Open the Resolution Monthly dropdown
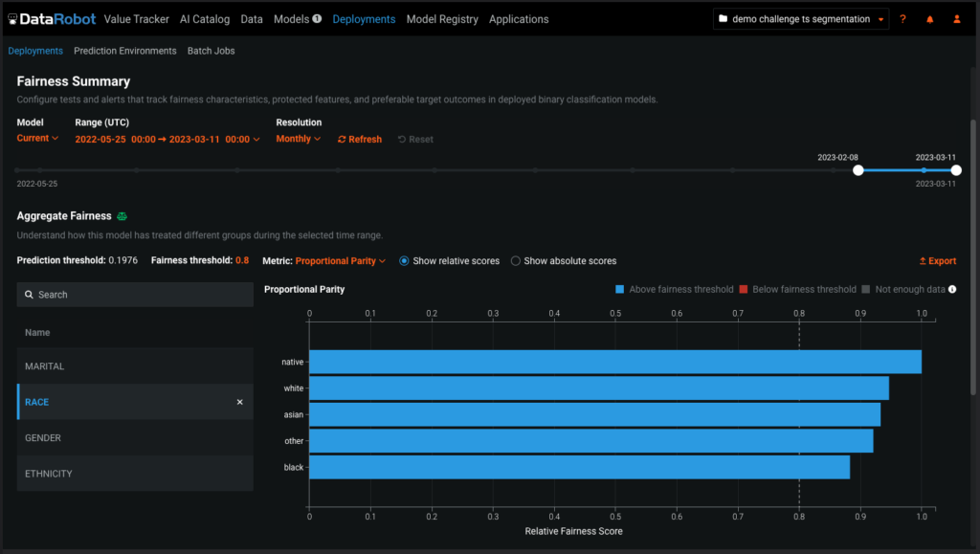Viewport: 980px width, 554px height. [299, 139]
